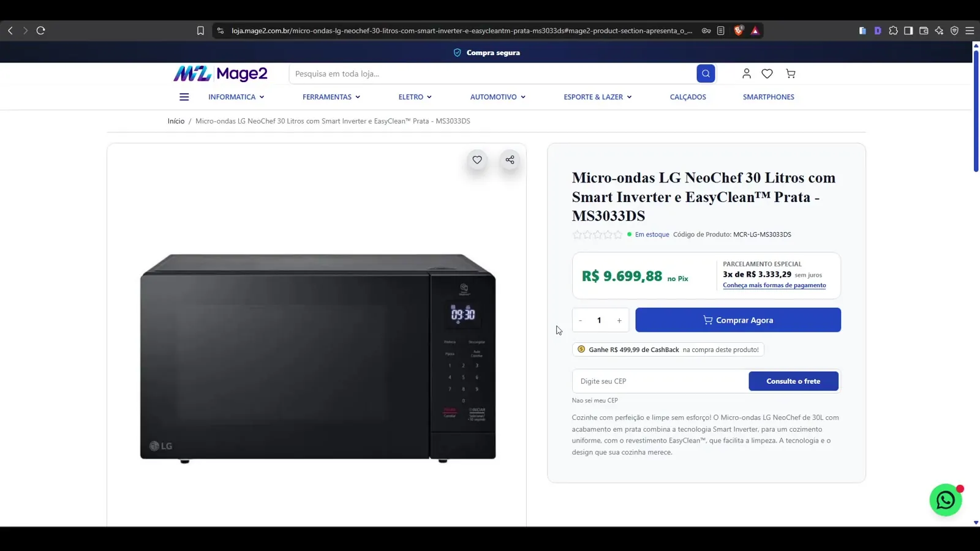Open the Brave Shields lion icon
Image resolution: width=980 pixels, height=551 pixels.
739,30
